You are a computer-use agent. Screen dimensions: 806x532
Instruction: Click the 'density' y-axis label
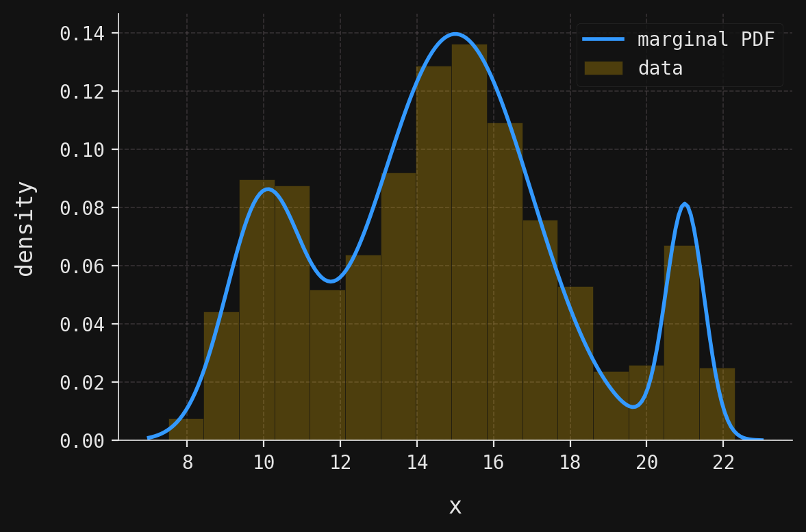coord(25,229)
